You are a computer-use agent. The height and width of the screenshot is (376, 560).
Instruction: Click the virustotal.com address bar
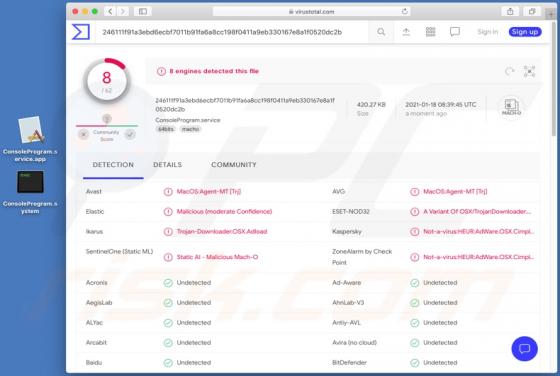coord(311,11)
